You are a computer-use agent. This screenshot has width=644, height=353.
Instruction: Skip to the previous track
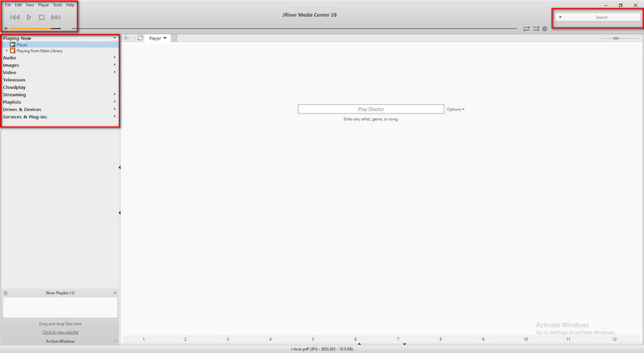tap(14, 17)
